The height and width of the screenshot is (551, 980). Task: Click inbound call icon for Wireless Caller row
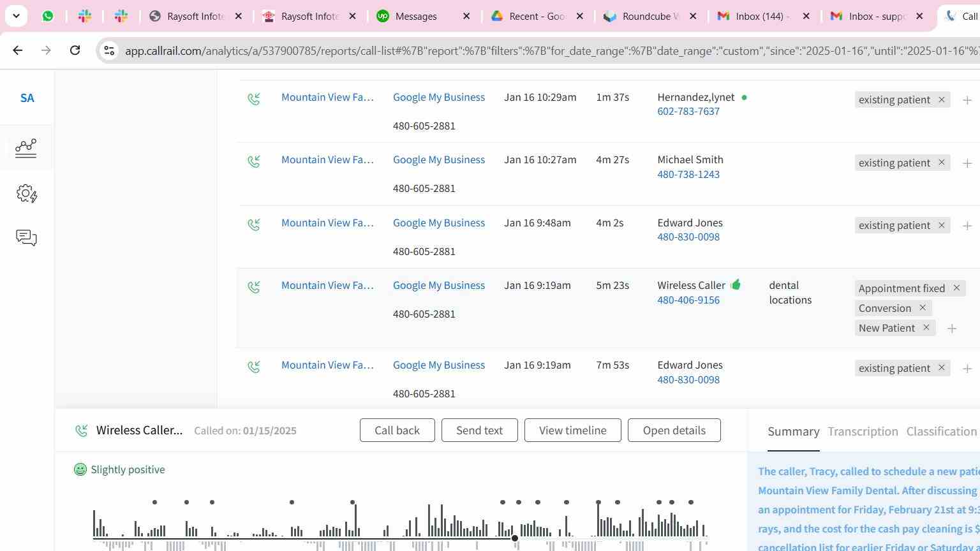coord(254,287)
